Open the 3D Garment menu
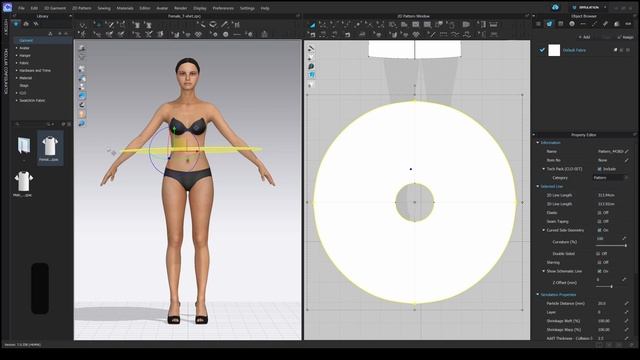 pos(55,8)
